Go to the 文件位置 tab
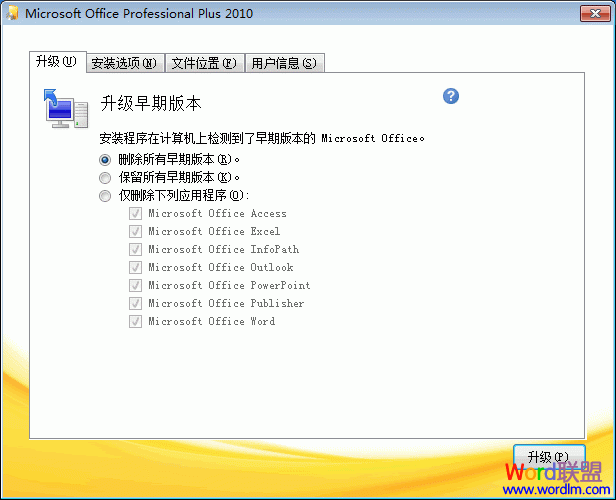This screenshot has width=616, height=500. (x=204, y=63)
